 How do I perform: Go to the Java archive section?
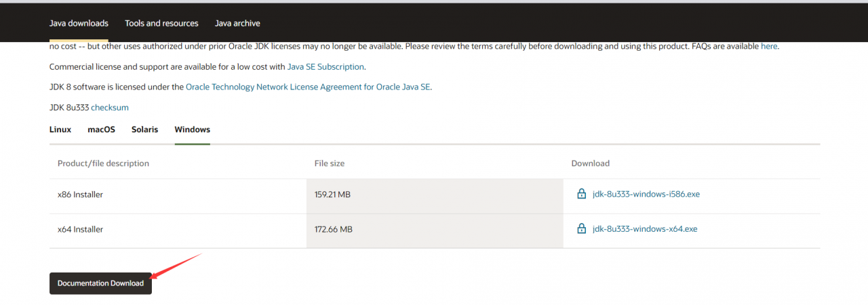click(237, 23)
